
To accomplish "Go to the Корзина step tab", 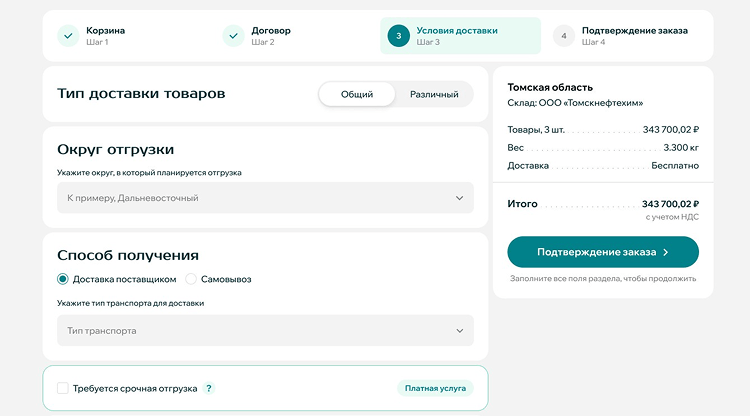I will pos(105,36).
